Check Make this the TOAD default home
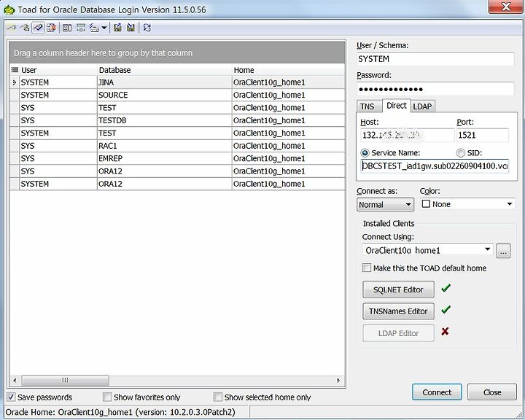The height and width of the screenshot is (420, 525). pos(367,268)
